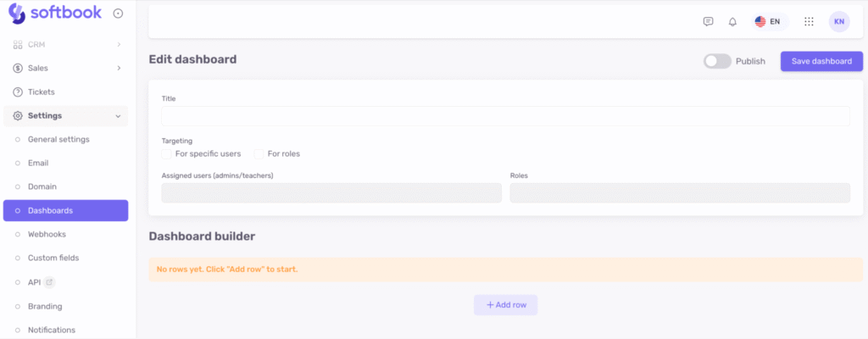Open the apps grid menu icon
The image size is (868, 339).
[809, 22]
